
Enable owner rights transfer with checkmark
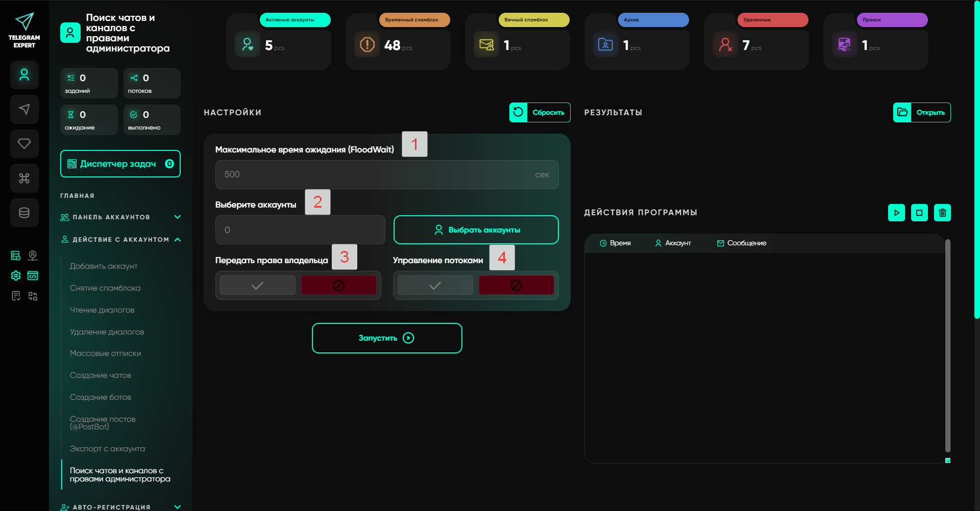[x=258, y=286]
